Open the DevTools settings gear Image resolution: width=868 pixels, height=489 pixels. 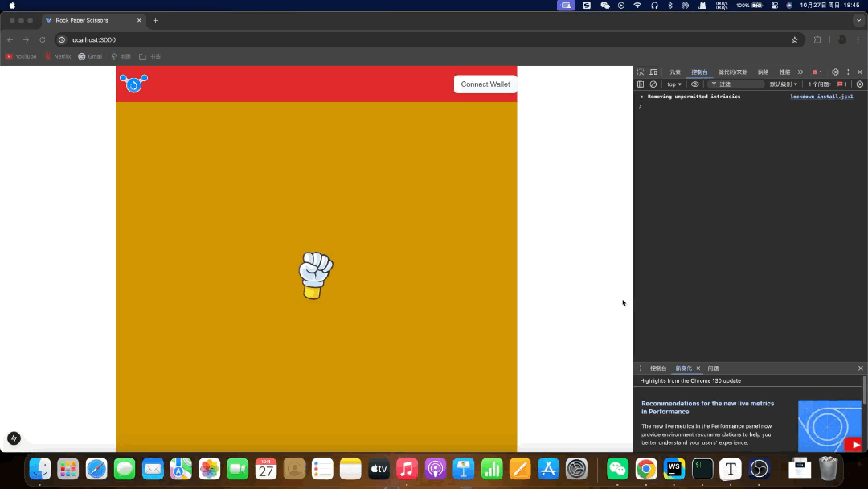tap(835, 72)
